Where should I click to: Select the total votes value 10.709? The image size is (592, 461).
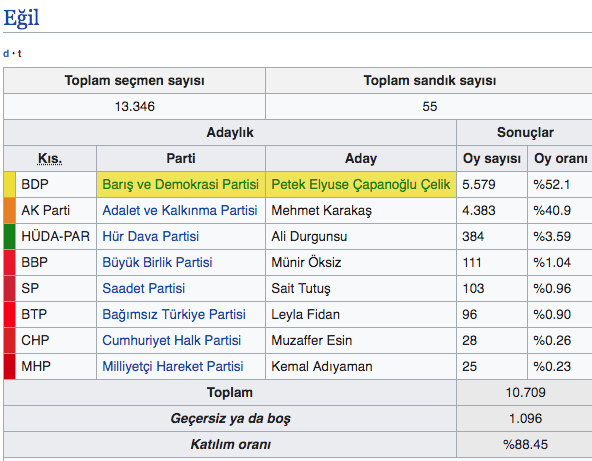point(525,393)
